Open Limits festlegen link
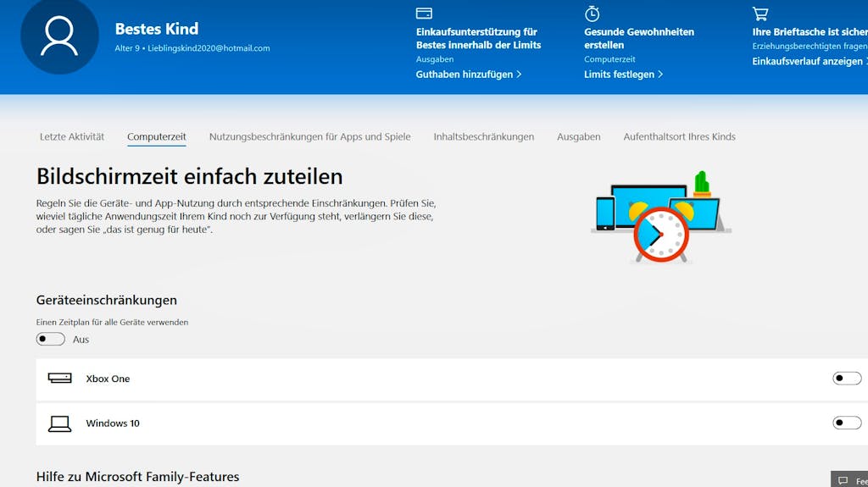Screen dimensions: 868x487 click(623, 75)
